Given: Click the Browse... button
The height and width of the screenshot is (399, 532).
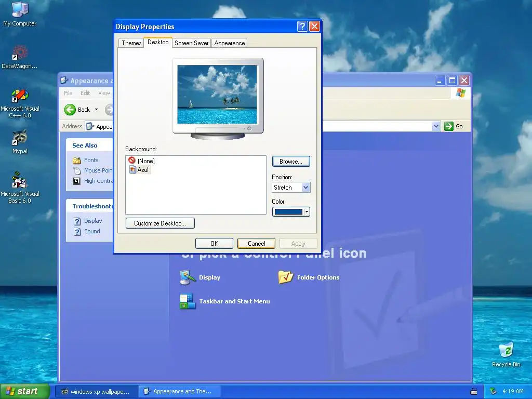Looking at the screenshot, I should coord(291,162).
